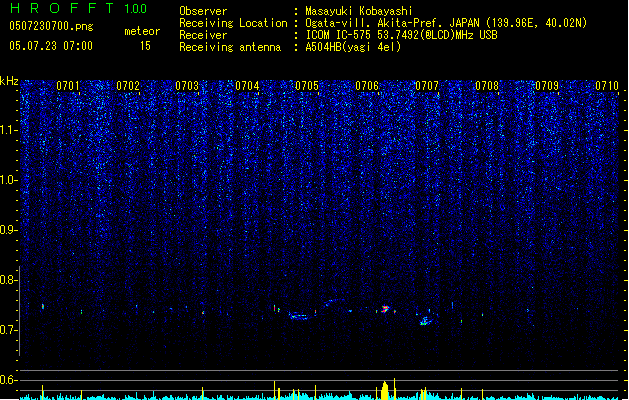
Task: Click the 0707 time marker
Action: [x=427, y=86]
